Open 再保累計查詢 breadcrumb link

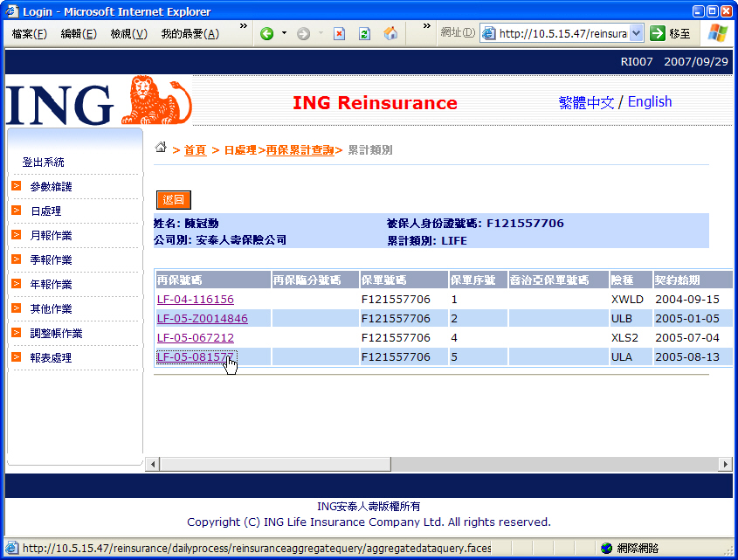(x=300, y=150)
